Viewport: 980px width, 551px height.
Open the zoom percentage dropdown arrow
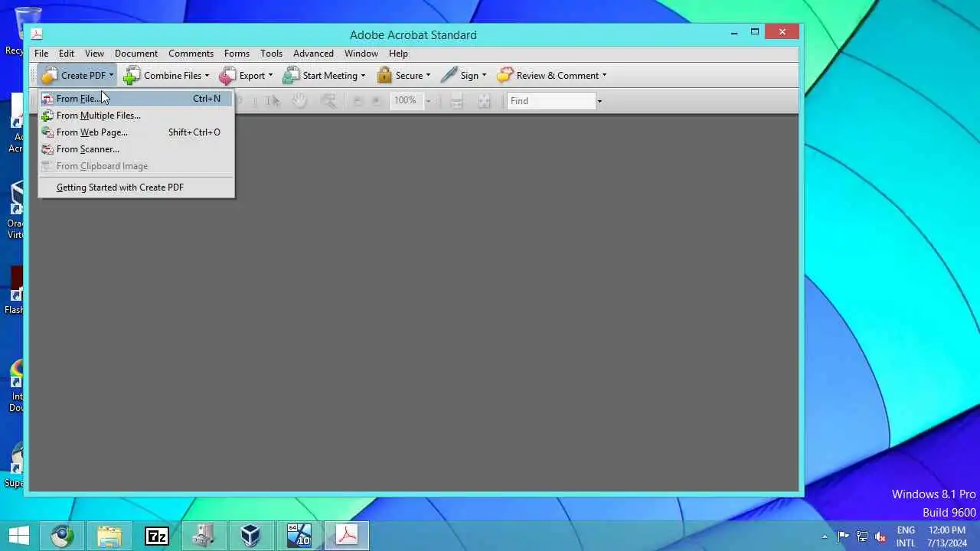(428, 101)
